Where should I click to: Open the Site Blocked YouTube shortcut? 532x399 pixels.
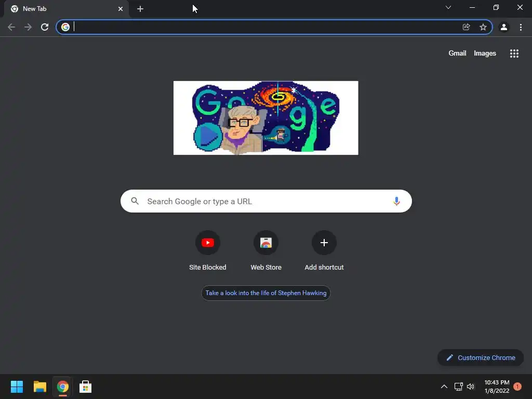tap(208, 251)
